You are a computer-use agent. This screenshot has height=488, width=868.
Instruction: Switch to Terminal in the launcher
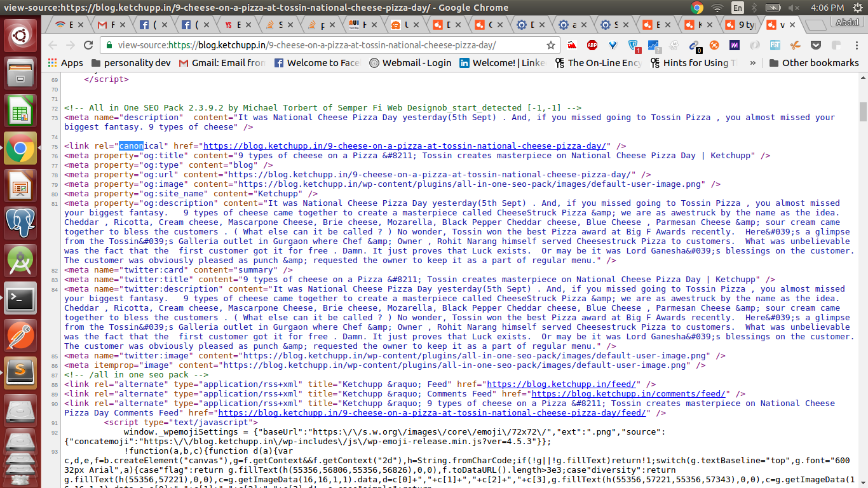tap(20, 299)
